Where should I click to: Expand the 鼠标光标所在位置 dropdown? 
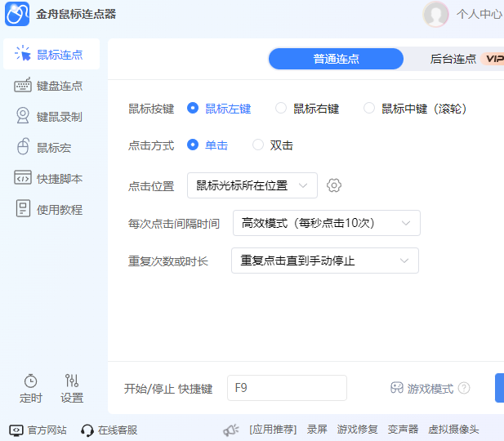coord(252,185)
